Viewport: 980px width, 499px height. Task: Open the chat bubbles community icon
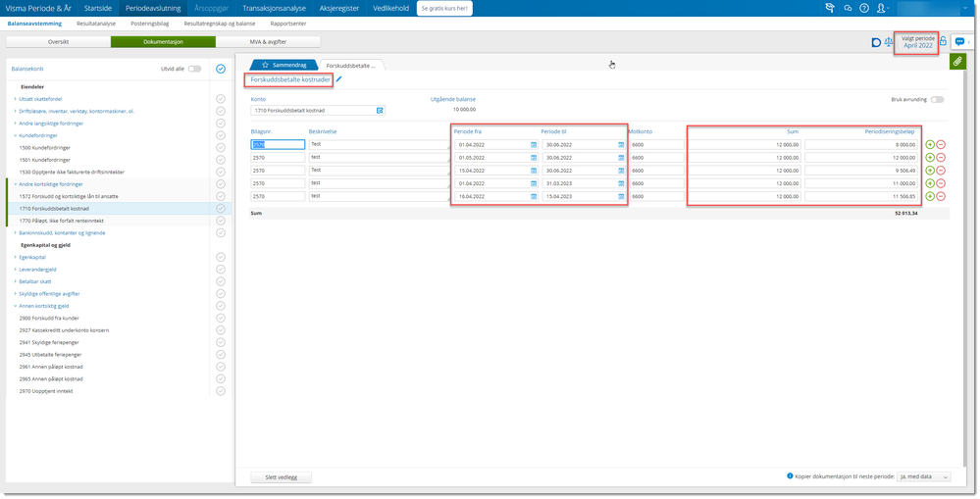[848, 8]
